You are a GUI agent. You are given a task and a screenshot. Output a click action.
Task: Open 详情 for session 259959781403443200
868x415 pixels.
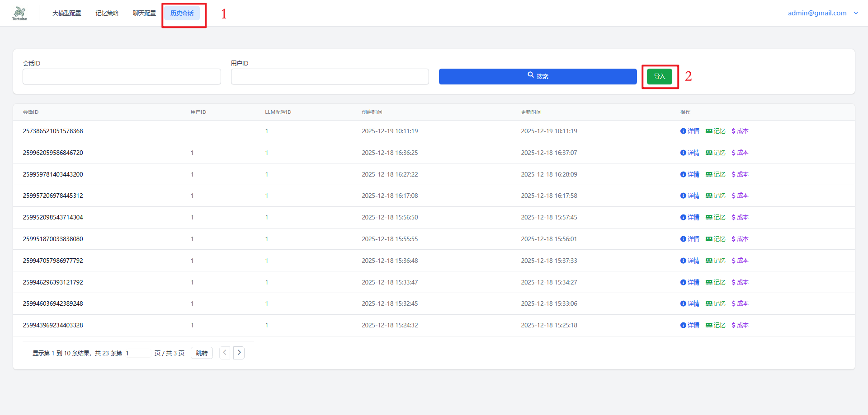coord(690,174)
